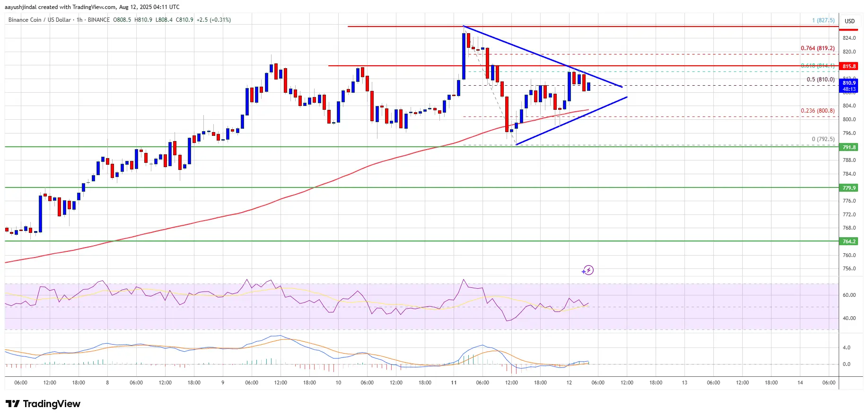Click the 824.0 price axis label

(849, 38)
